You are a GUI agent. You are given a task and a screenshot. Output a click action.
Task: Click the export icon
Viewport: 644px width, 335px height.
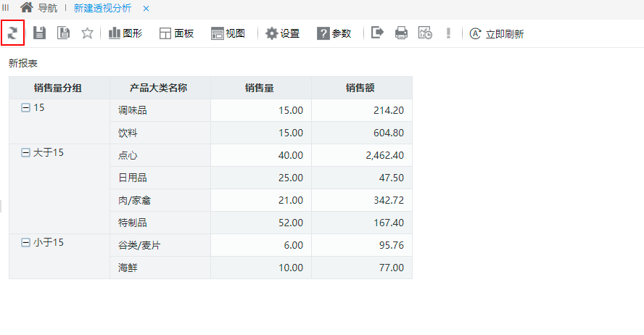pyautogui.click(x=377, y=33)
